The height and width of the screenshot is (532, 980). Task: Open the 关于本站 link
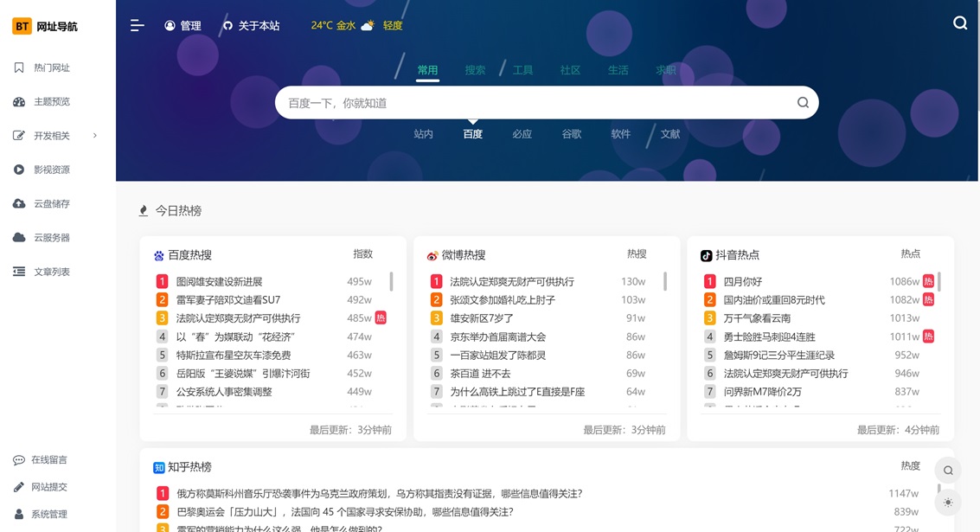pos(259,26)
